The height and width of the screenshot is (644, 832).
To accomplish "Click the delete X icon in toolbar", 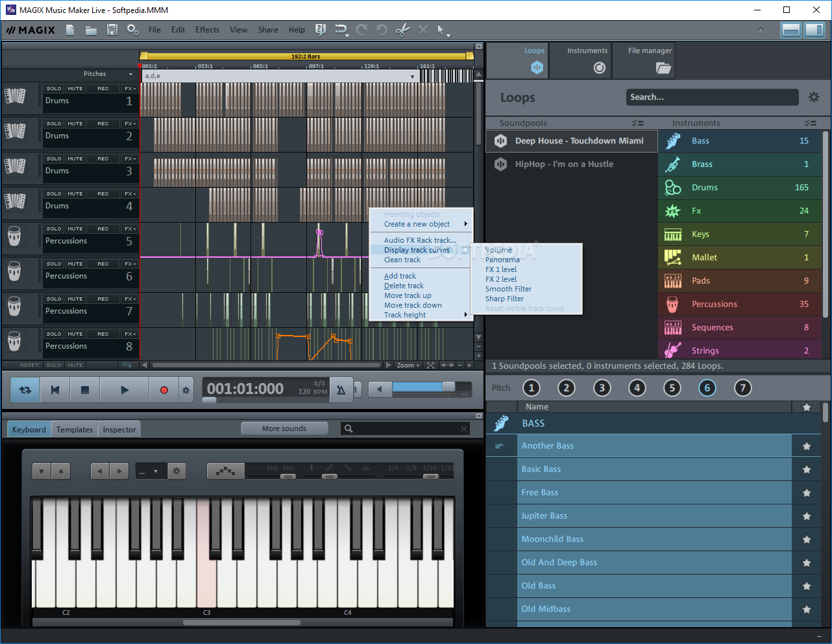I will [423, 30].
